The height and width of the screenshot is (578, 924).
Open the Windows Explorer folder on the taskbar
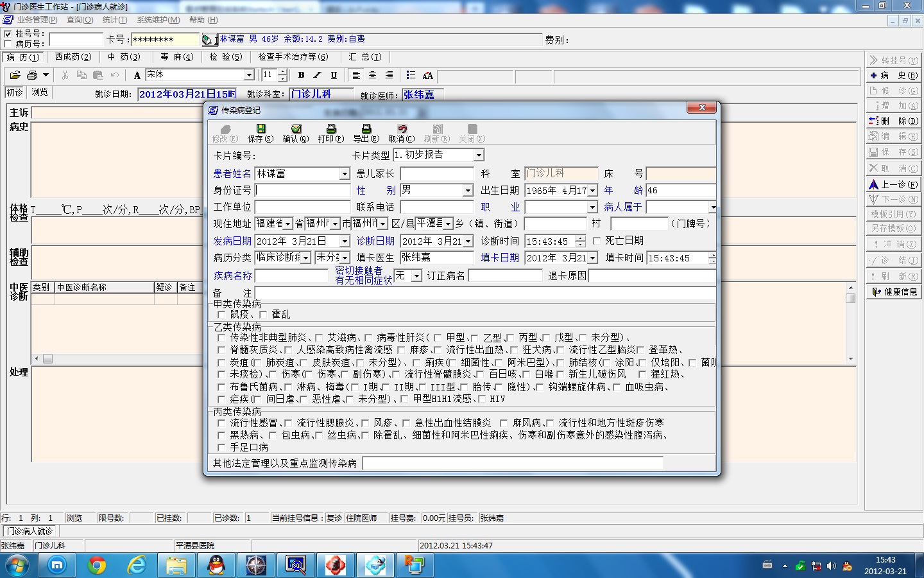tap(176, 565)
